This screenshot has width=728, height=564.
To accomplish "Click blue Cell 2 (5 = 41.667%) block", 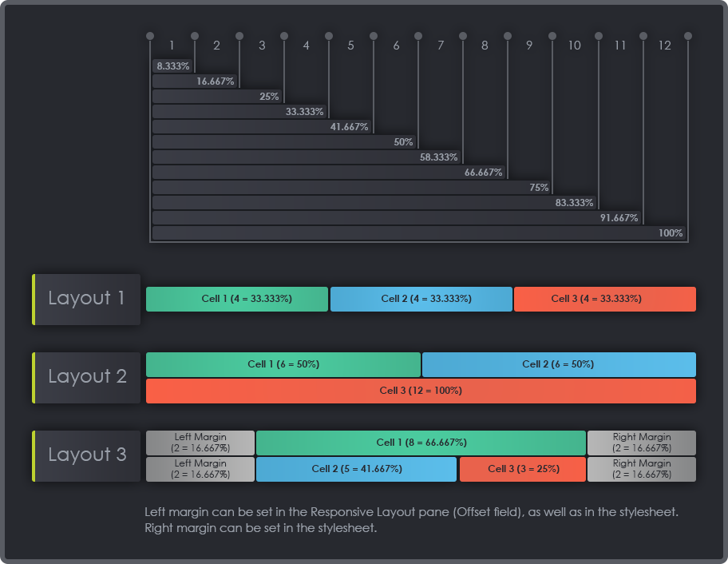I will click(x=356, y=469).
